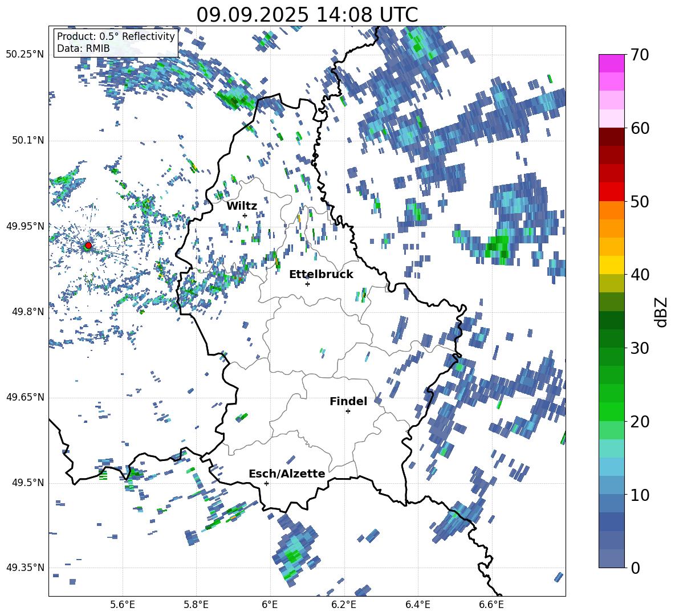Click the Findel station cross marker
Viewport: 675px width, 616px height.
coord(348,411)
